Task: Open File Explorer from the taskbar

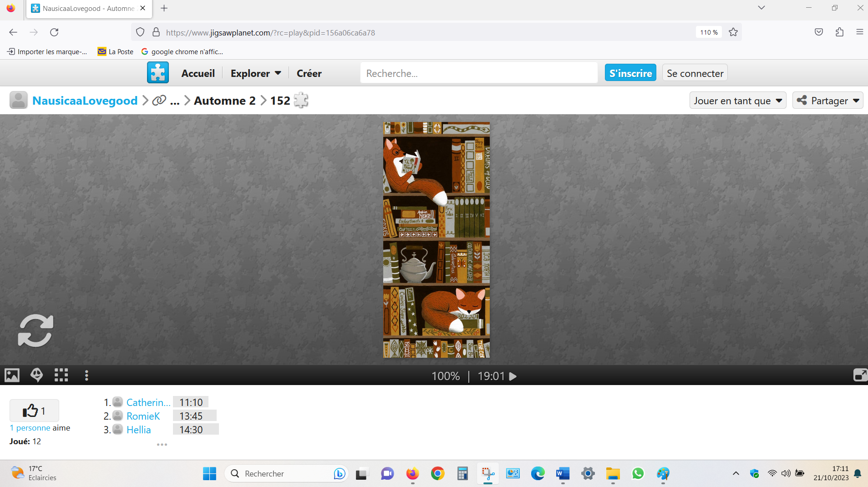Action: pos(613,474)
